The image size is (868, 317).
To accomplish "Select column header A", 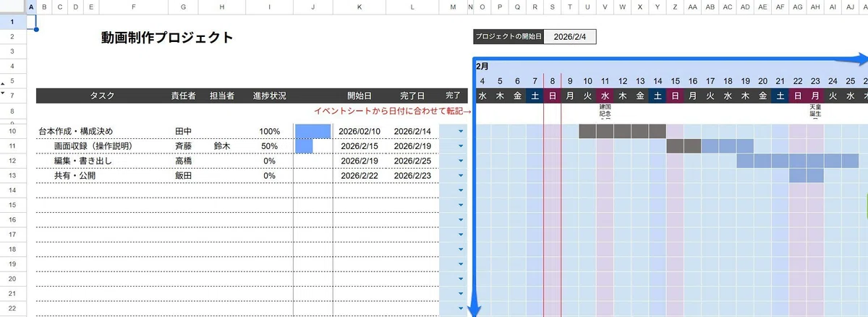I will (31, 7).
